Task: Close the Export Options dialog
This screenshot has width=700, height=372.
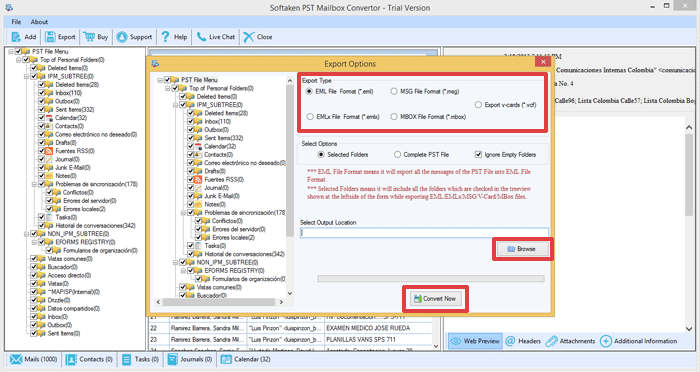Action: coord(543,62)
